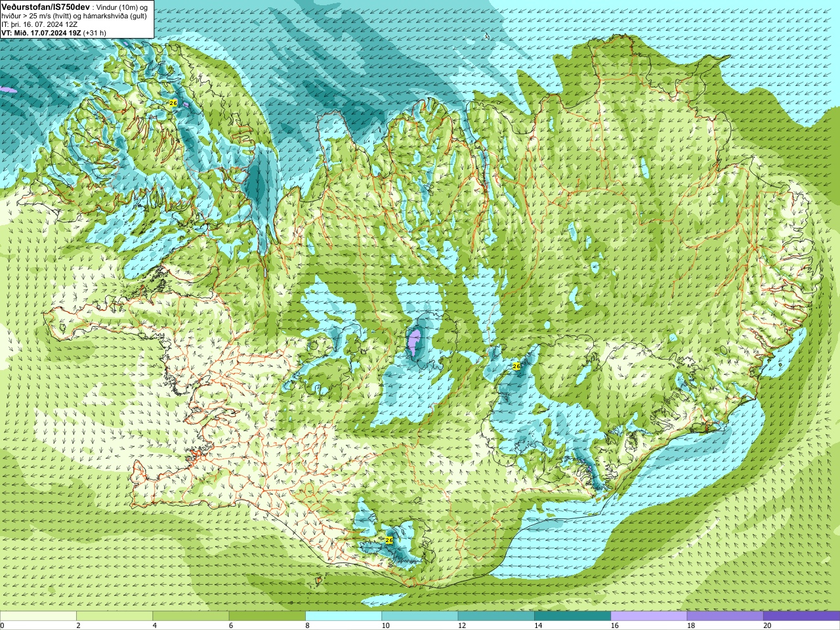This screenshot has height=630, width=840.
Task: Click the "10" label on the wind scale
Action: point(385,625)
